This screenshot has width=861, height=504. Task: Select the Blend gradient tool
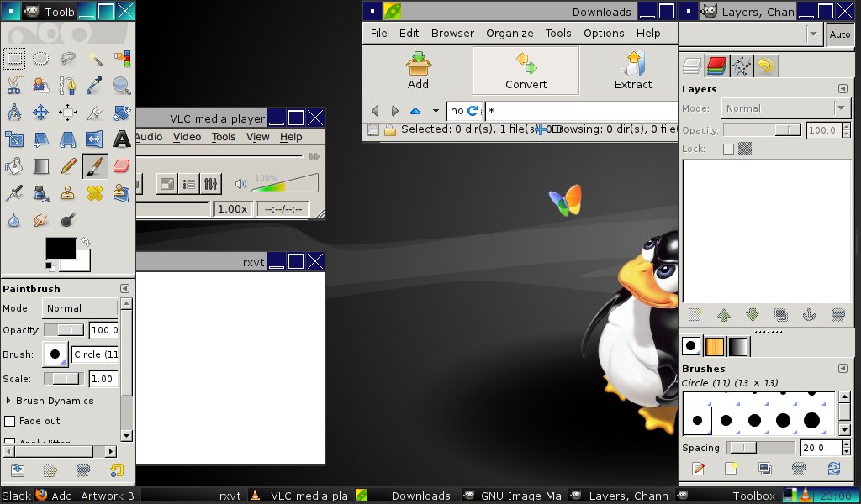click(40, 166)
